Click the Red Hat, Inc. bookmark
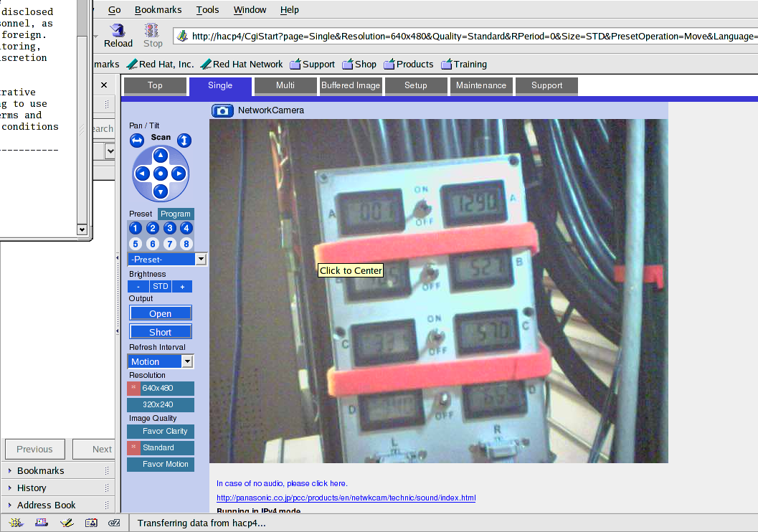The height and width of the screenshot is (532, 758). pos(160,65)
